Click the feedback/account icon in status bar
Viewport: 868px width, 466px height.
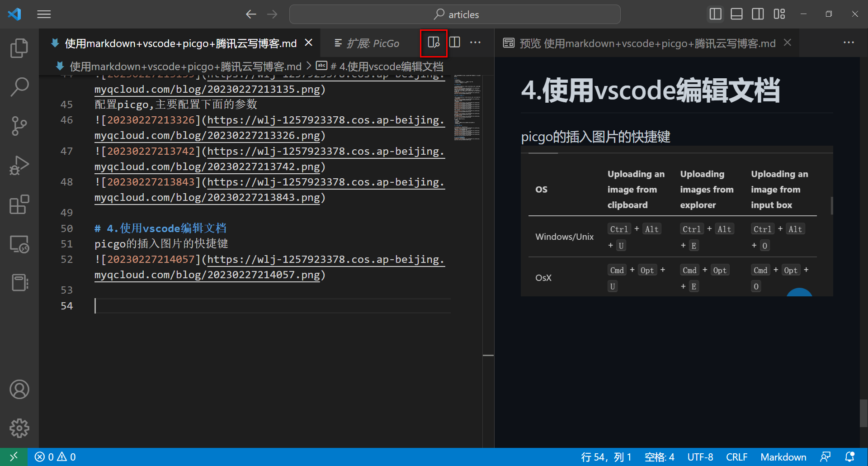826,457
